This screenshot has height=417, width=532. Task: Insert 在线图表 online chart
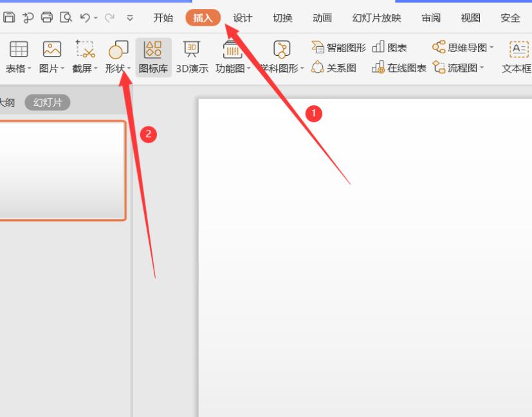coord(399,67)
